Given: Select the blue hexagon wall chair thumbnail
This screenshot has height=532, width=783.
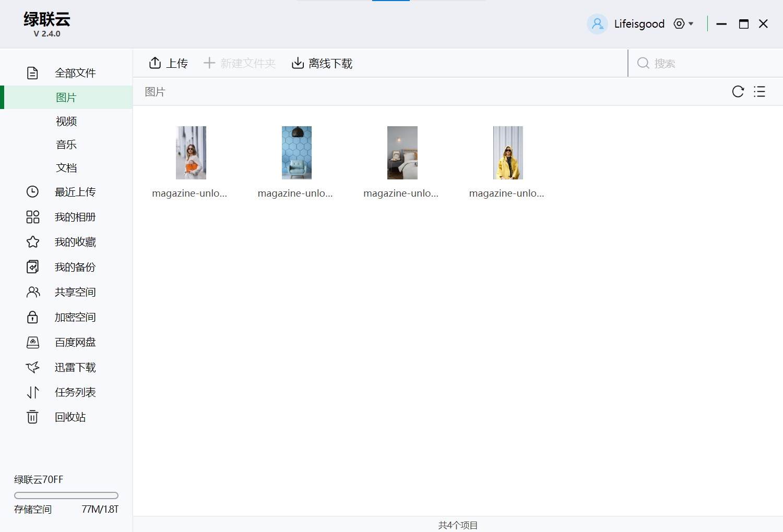Looking at the screenshot, I should pos(296,153).
